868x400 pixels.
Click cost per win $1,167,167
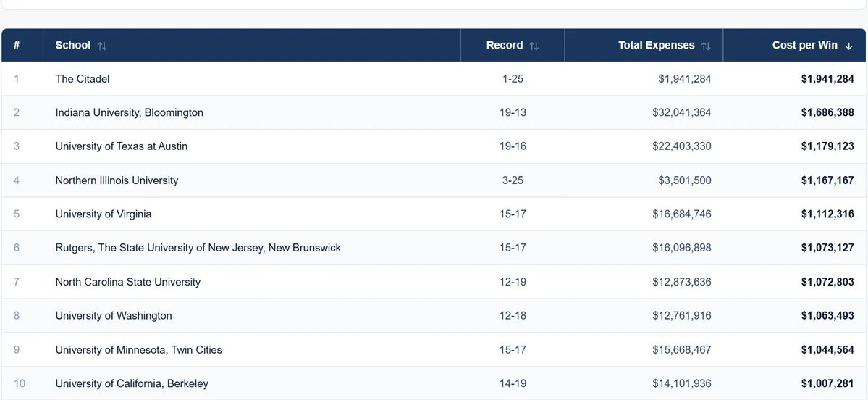(827, 180)
